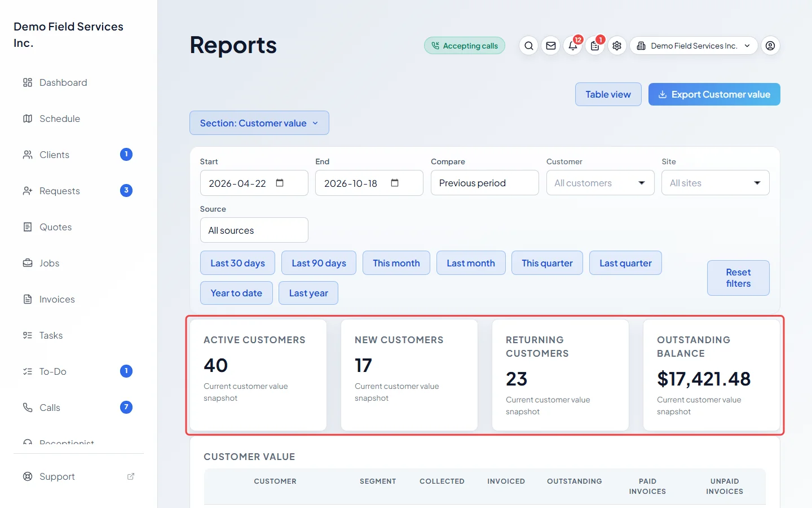The width and height of the screenshot is (812, 508).
Task: Open the All sources selector
Action: [254, 230]
